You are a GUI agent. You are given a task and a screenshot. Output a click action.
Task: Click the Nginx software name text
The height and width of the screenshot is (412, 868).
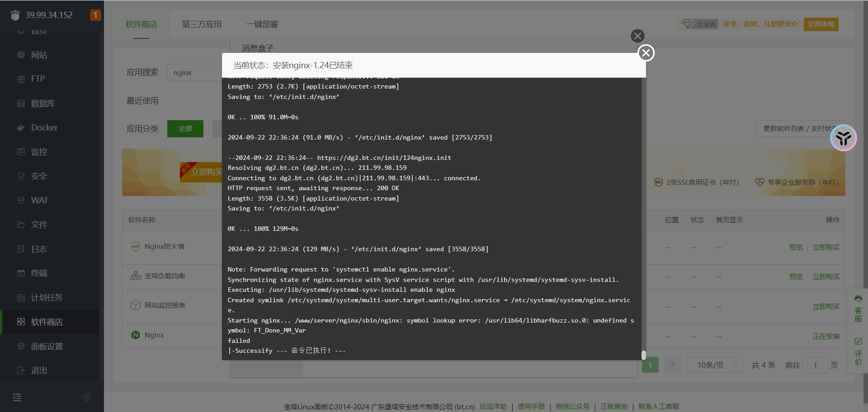point(154,335)
